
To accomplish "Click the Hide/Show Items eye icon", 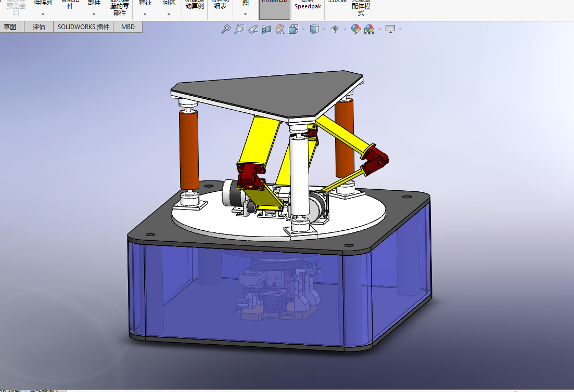I will 335,29.
